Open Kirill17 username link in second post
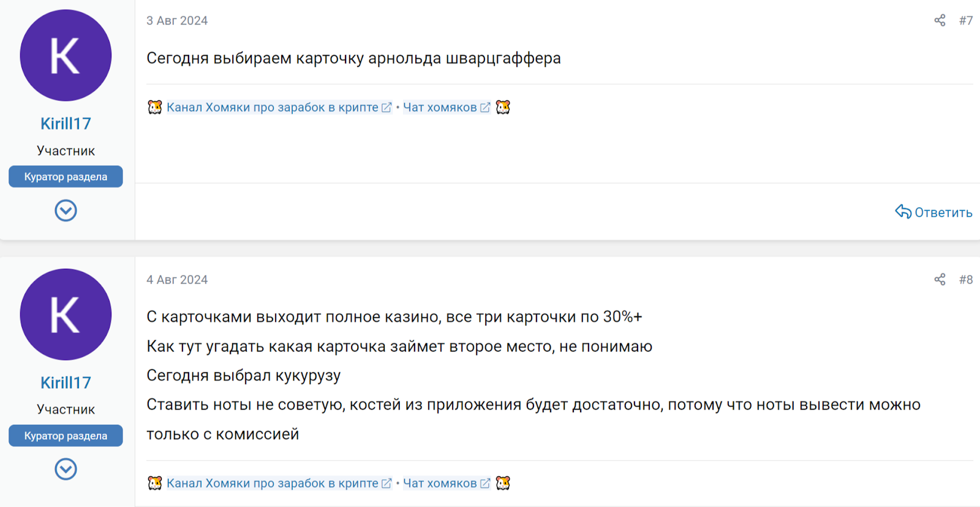 click(66, 383)
